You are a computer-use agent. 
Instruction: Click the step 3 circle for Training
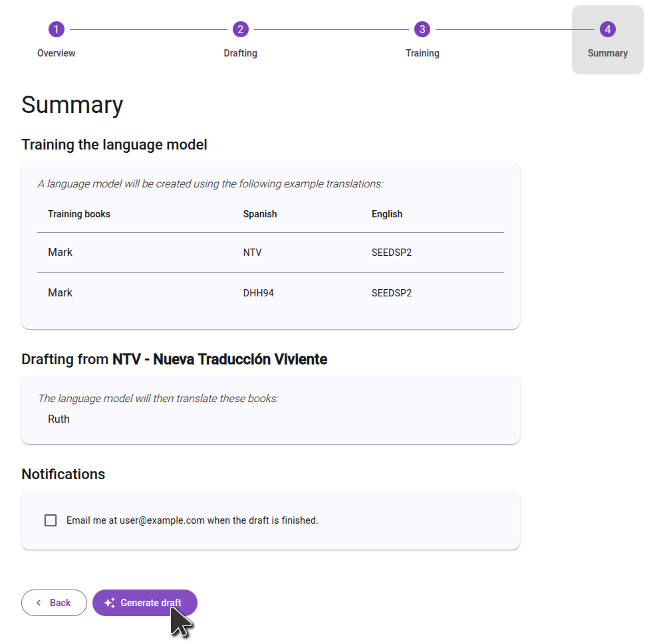click(x=422, y=29)
